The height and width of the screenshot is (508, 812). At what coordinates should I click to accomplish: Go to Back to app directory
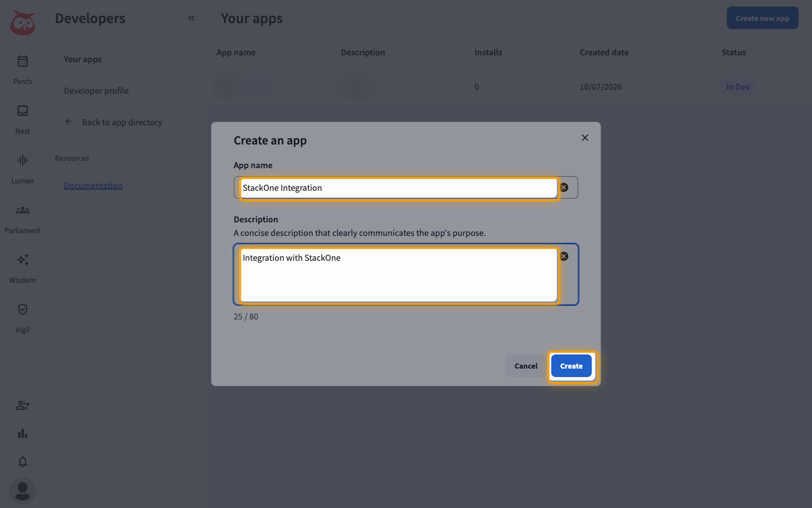[x=122, y=122]
